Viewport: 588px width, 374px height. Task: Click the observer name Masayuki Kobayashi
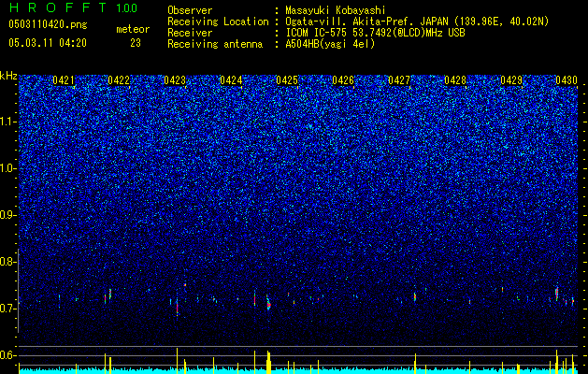click(336, 10)
